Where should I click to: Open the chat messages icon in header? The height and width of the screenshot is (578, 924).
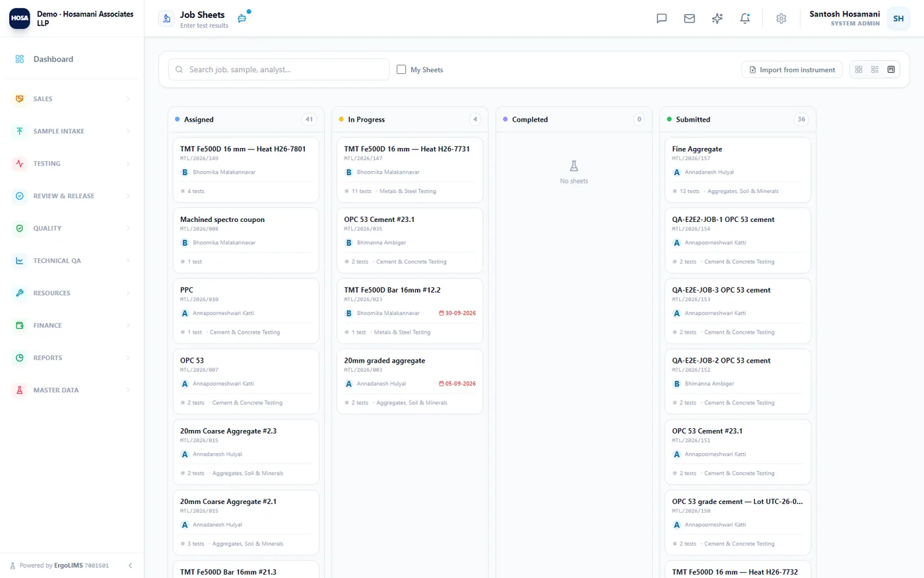pos(661,18)
